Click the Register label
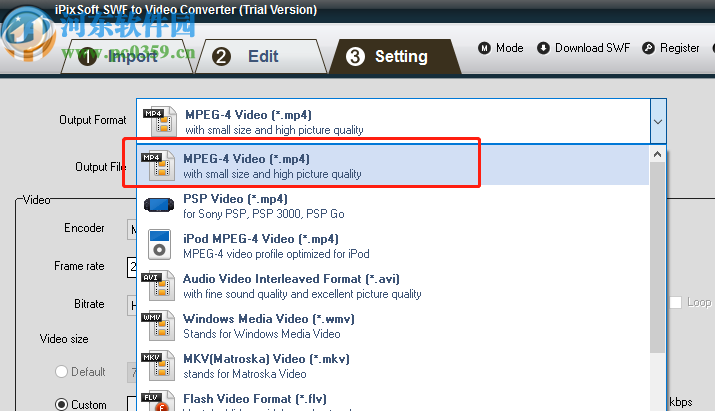The image size is (715, 411). tap(679, 48)
